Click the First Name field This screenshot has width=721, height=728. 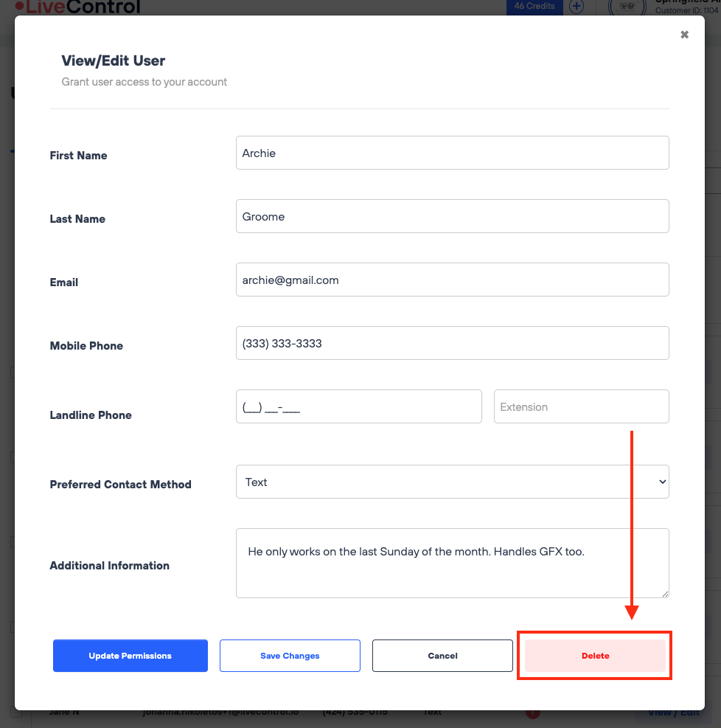tap(452, 153)
